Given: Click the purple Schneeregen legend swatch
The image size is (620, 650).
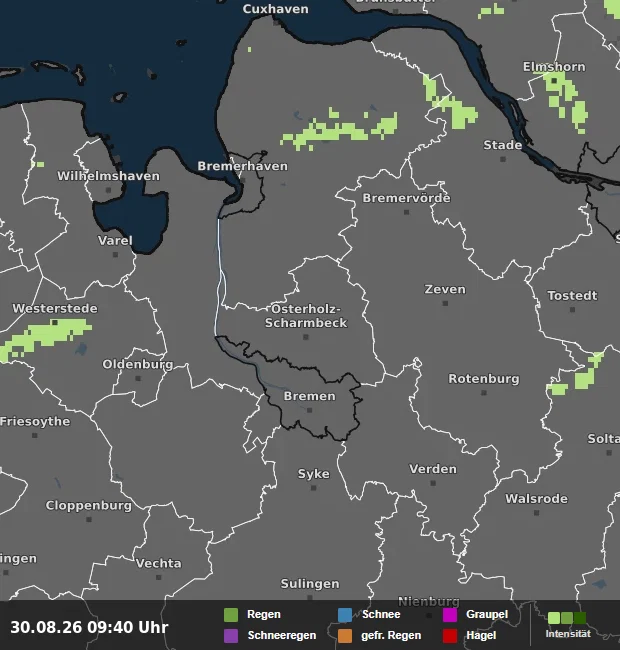Looking at the screenshot, I should tap(231, 635).
